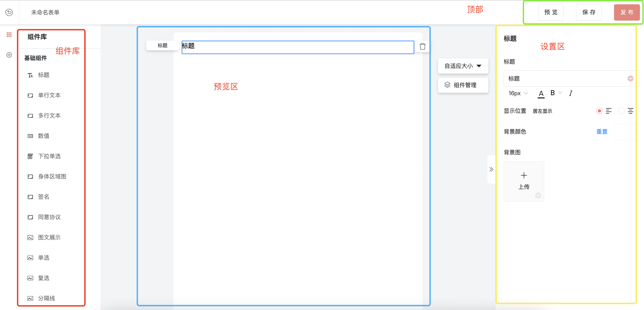Click the 分隔线 component icon

pyautogui.click(x=30, y=298)
